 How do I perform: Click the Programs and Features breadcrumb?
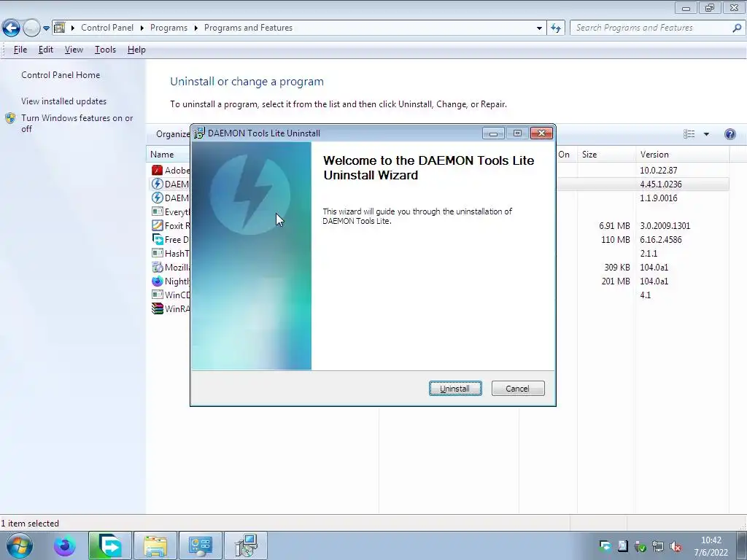(248, 28)
